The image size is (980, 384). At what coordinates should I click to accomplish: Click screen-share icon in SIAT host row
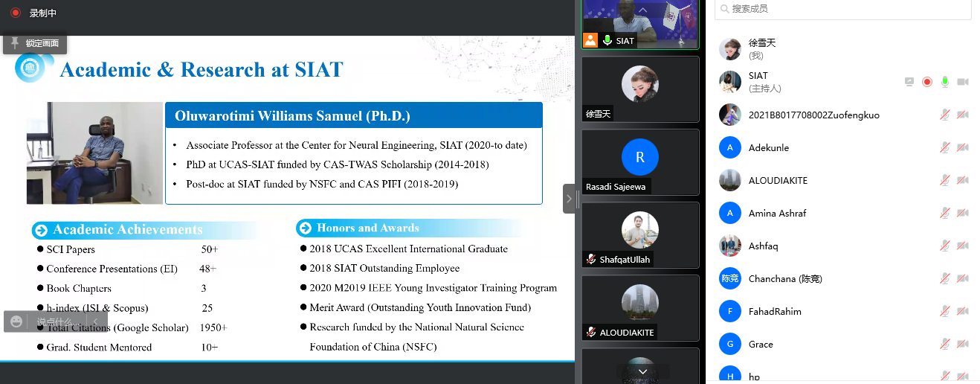909,82
